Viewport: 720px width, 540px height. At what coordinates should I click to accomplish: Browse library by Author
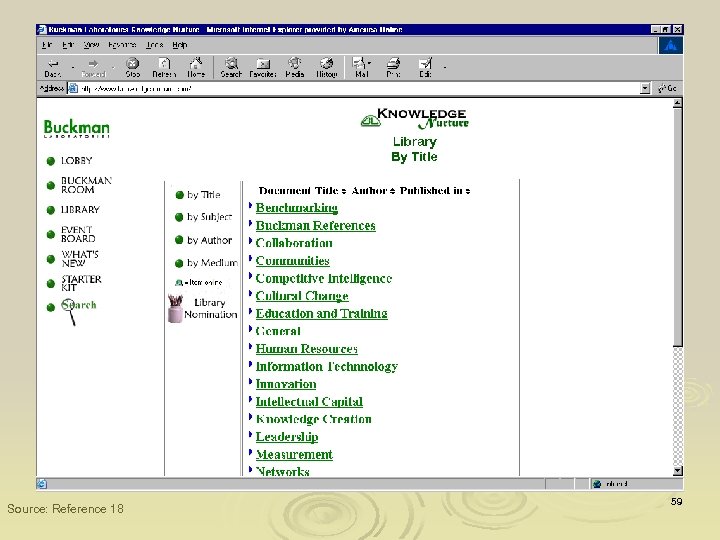[209, 240]
